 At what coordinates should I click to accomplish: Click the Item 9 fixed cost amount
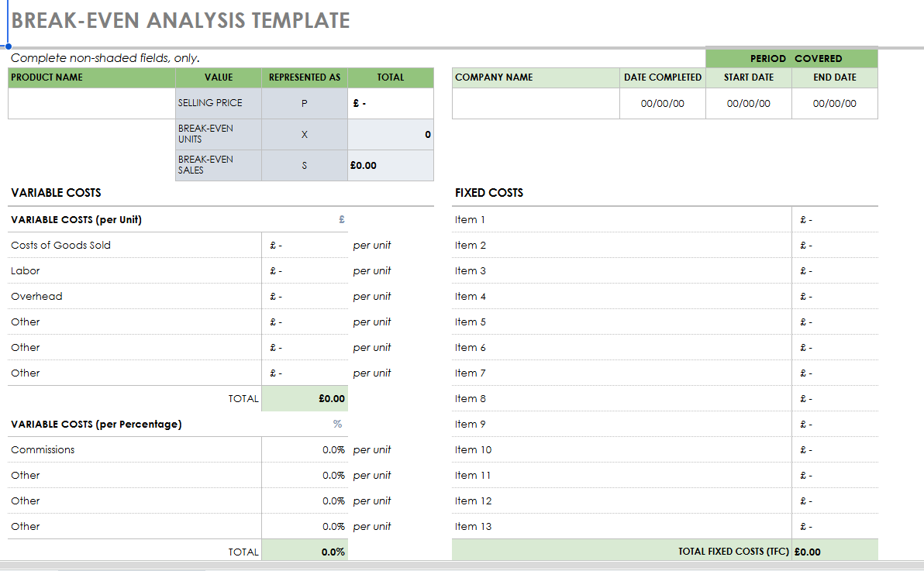click(x=834, y=425)
